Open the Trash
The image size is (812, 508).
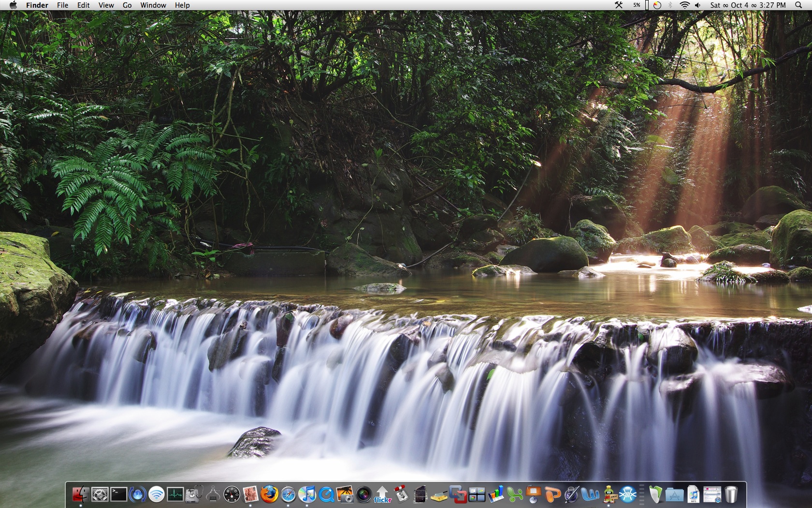731,494
